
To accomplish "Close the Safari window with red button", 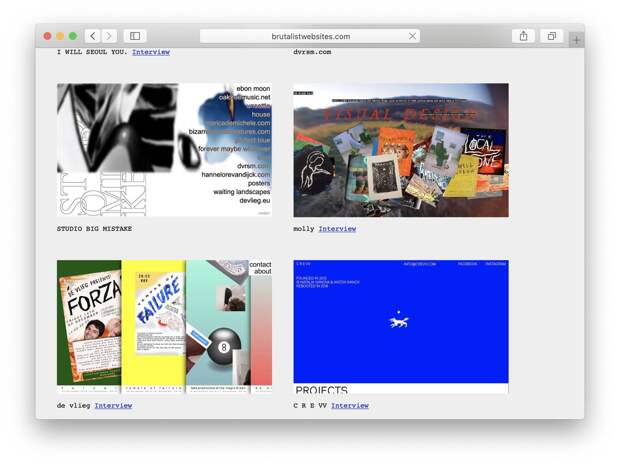I will pos(47,36).
